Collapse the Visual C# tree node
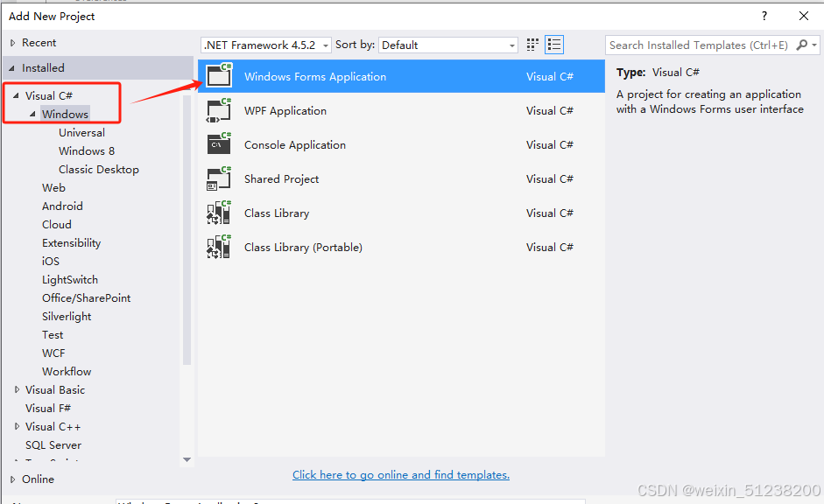The height and width of the screenshot is (504, 824). point(16,95)
